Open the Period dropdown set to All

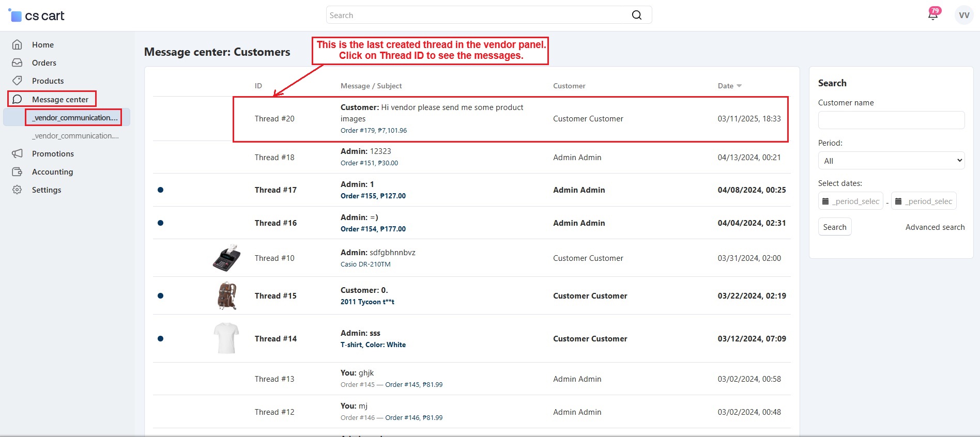891,161
